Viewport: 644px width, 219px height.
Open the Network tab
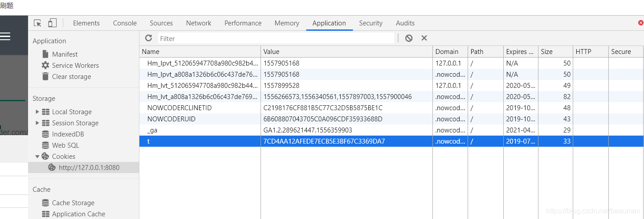coord(199,23)
